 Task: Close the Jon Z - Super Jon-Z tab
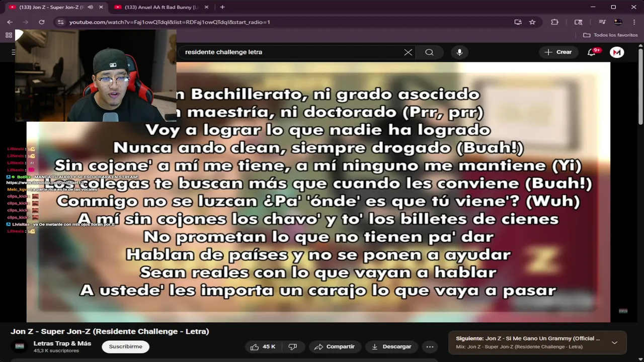tap(101, 7)
